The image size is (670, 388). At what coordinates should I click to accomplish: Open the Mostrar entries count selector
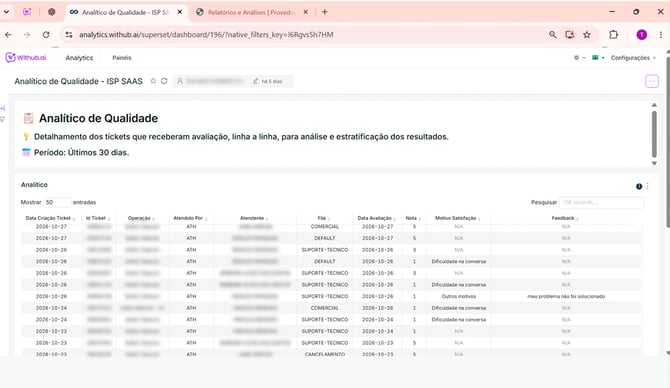click(x=57, y=202)
